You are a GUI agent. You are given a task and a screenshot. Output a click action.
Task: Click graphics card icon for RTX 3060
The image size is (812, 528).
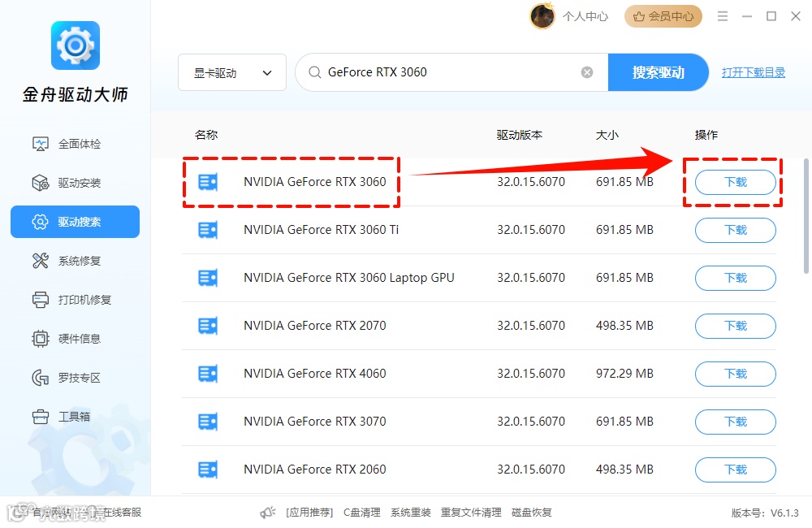208,182
